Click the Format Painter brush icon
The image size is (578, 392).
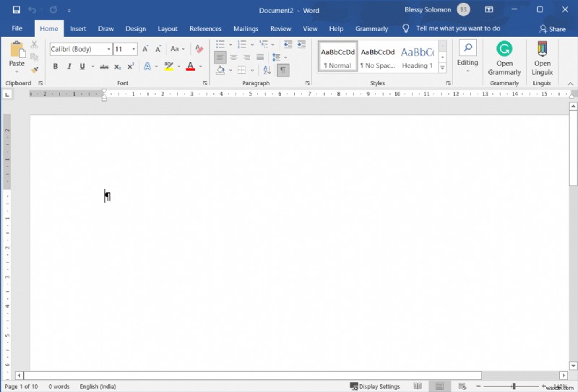tap(34, 70)
